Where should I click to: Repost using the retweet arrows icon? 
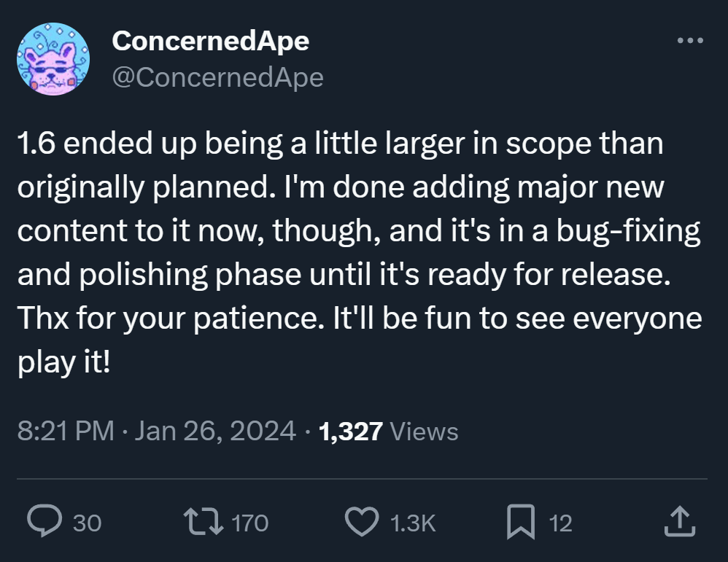tap(204, 521)
